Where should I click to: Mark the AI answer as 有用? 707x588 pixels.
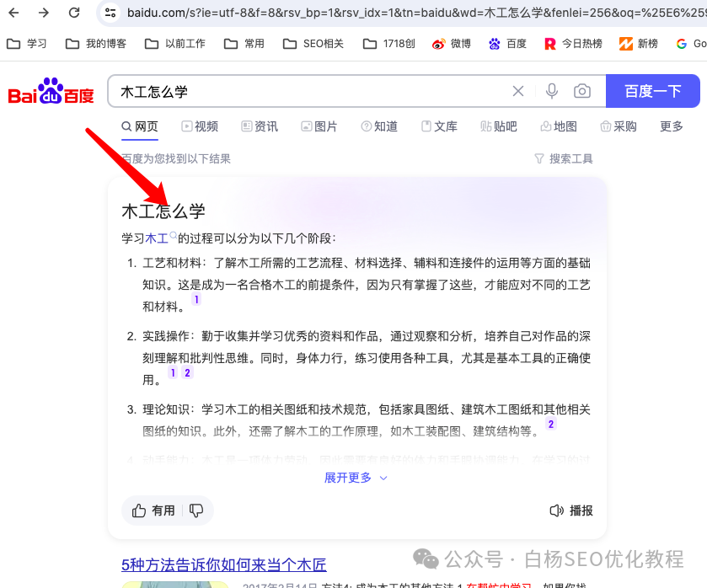tap(153, 510)
